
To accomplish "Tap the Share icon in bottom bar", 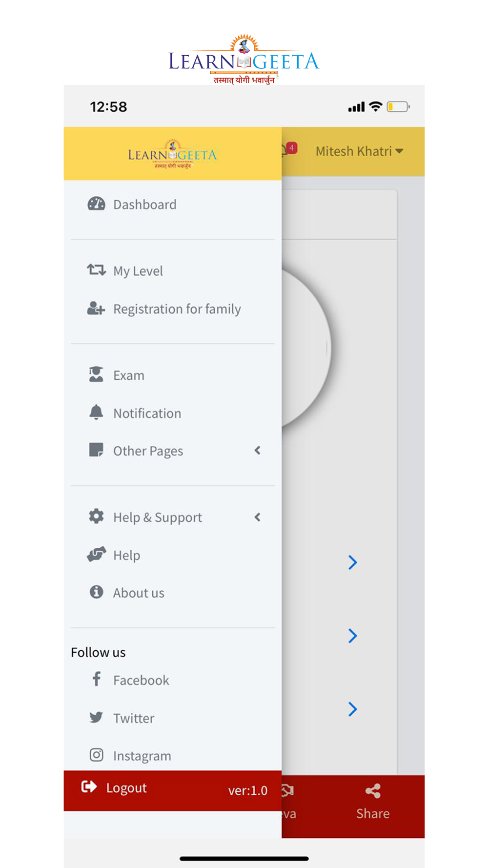I will click(x=373, y=791).
